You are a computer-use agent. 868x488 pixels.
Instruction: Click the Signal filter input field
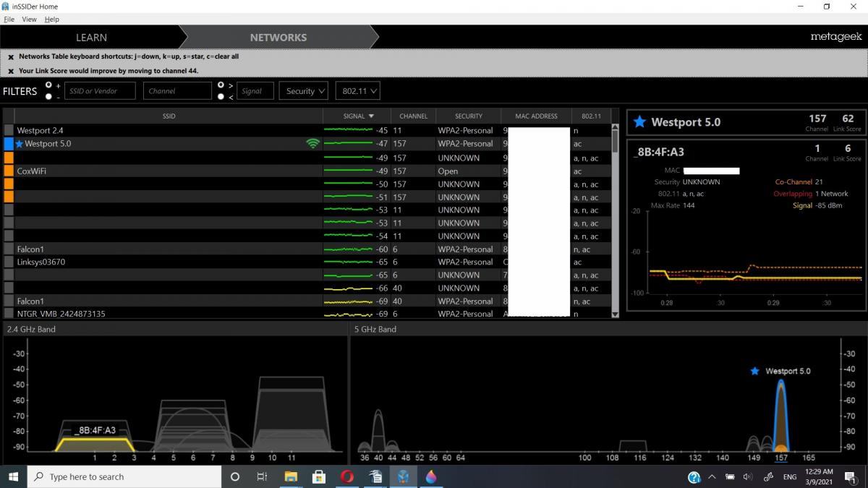(255, 91)
